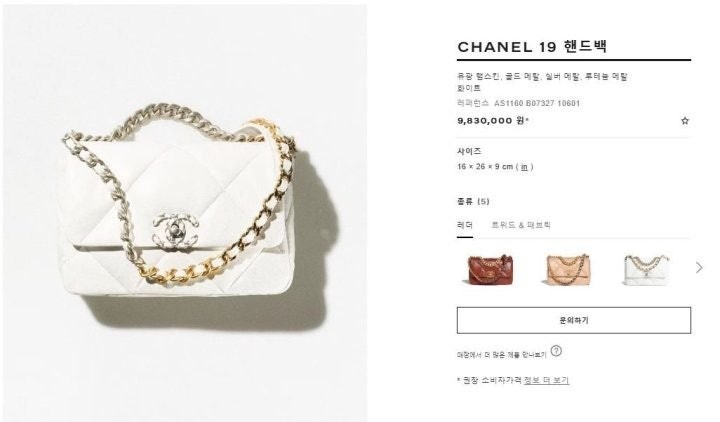The image size is (720, 422).
Task: Click the reference number AS1160 B07327 10601
Action: (x=537, y=103)
